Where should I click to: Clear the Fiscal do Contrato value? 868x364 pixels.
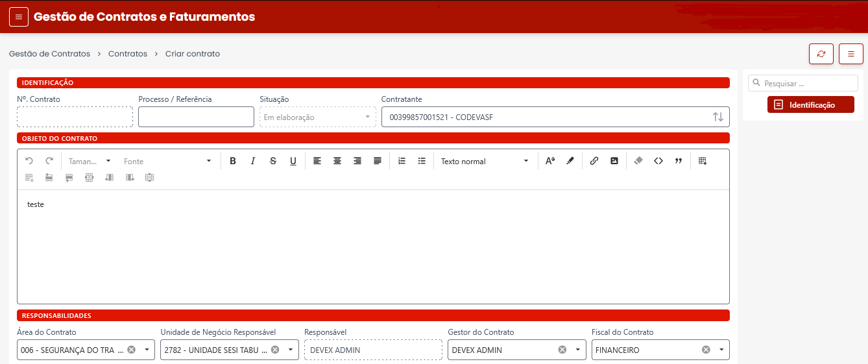click(706, 350)
